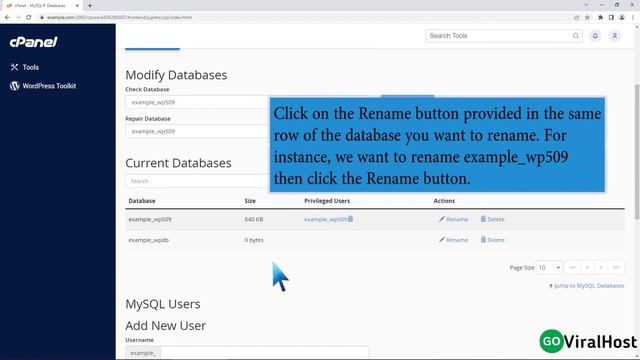Image resolution: width=640 pixels, height=360 pixels.
Task: Go to the first page button
Action: tap(572, 267)
